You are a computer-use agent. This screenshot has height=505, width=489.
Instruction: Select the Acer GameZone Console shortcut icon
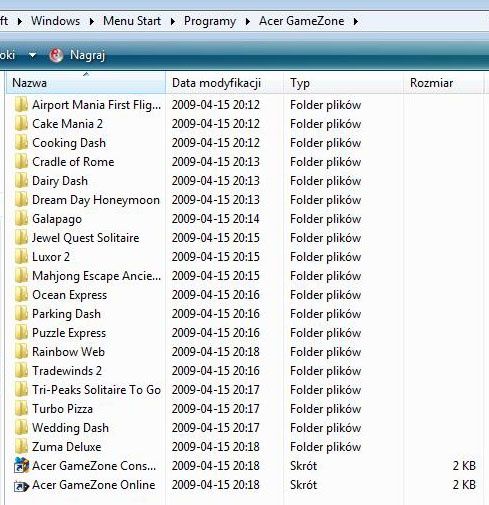click(21, 465)
